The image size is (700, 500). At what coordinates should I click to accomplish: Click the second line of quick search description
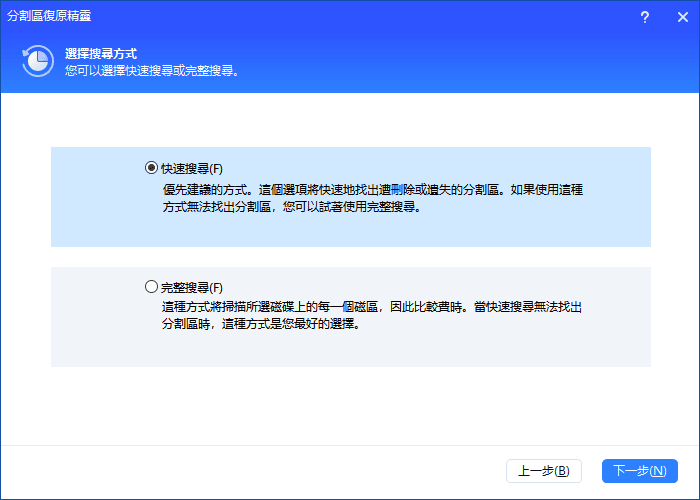(290, 207)
